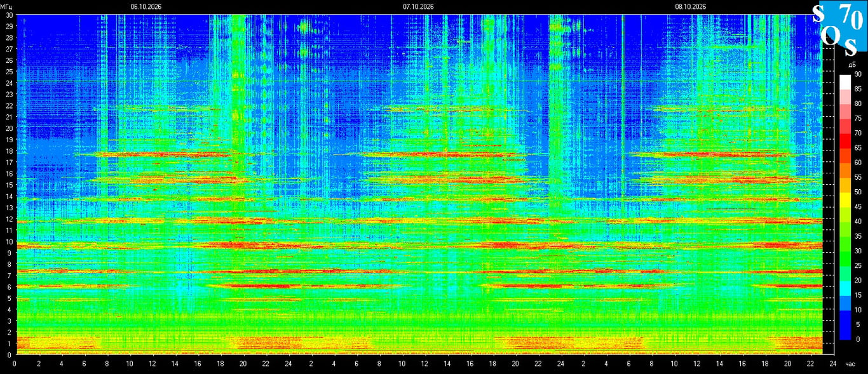Screen dimensions: 868x374
Task: Click the 29 label on the frequency axis
Action: 9,26
